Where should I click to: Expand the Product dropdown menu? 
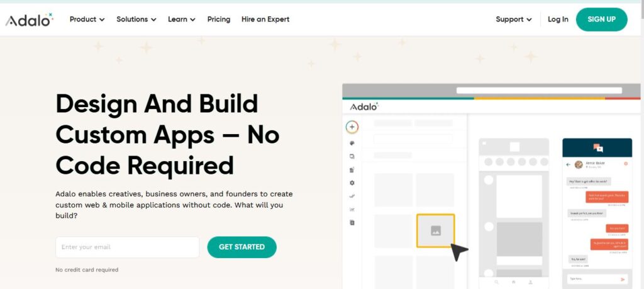click(87, 20)
